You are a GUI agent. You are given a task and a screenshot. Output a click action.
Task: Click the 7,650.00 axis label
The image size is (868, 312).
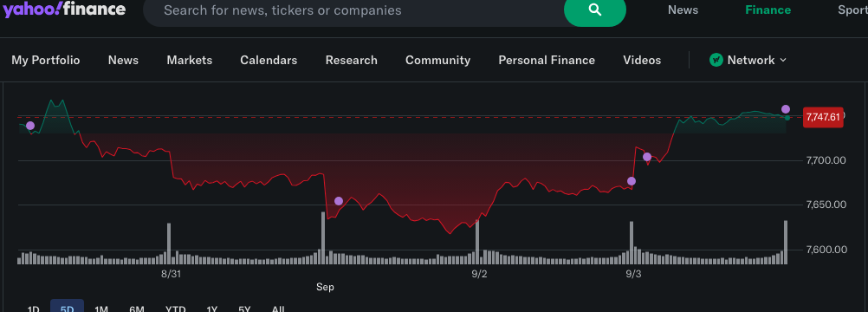pyautogui.click(x=826, y=205)
